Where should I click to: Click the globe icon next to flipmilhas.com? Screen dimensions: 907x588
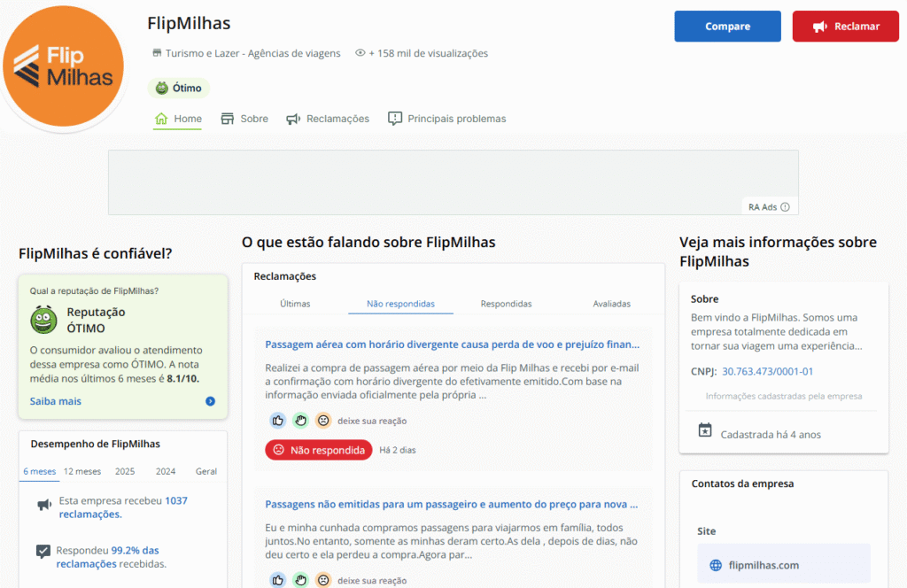point(716,565)
